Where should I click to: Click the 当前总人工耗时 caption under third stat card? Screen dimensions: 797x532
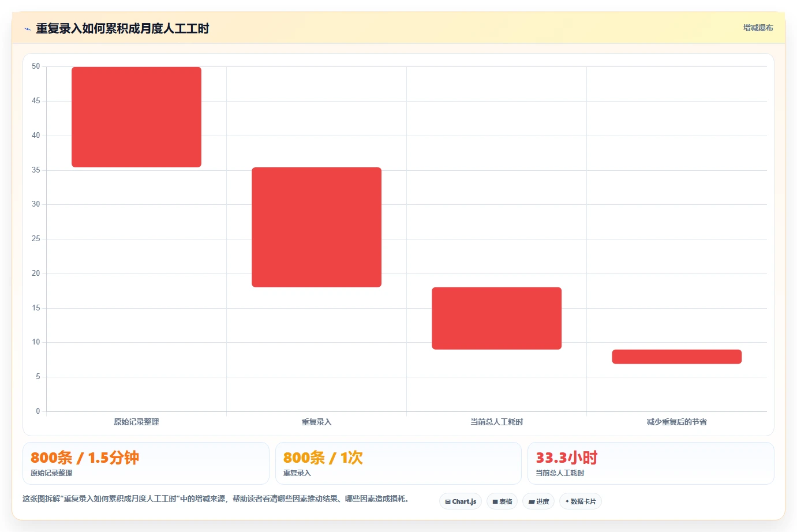pyautogui.click(x=560, y=473)
